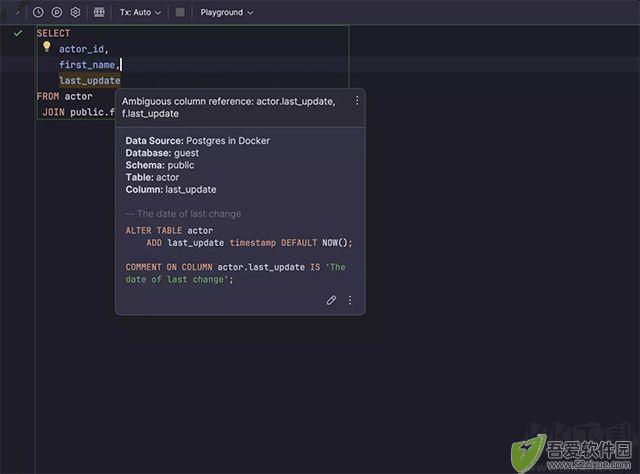640x474 pixels.
Task: Click the yellow lightbulb intention icon
Action: pyautogui.click(x=47, y=47)
